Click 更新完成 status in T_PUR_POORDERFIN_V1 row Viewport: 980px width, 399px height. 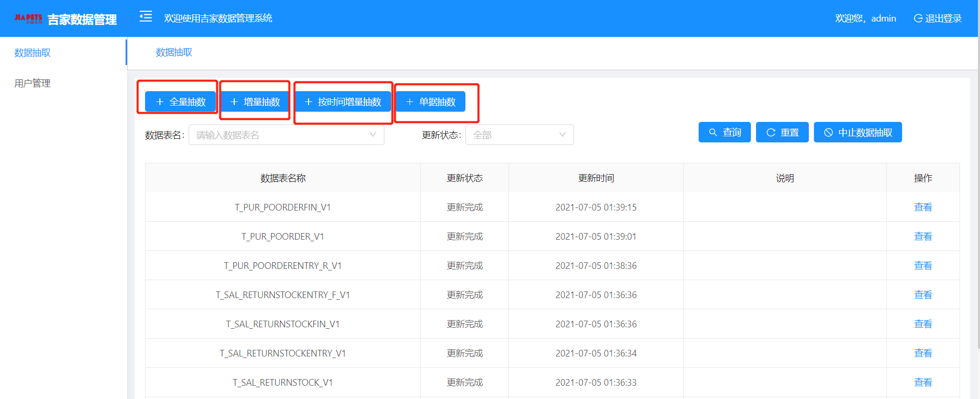(x=465, y=207)
